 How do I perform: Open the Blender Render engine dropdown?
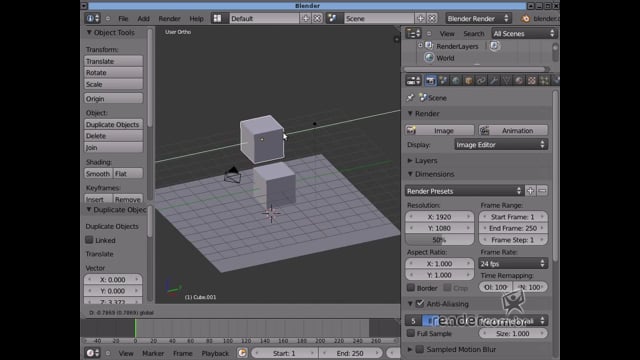click(x=478, y=18)
